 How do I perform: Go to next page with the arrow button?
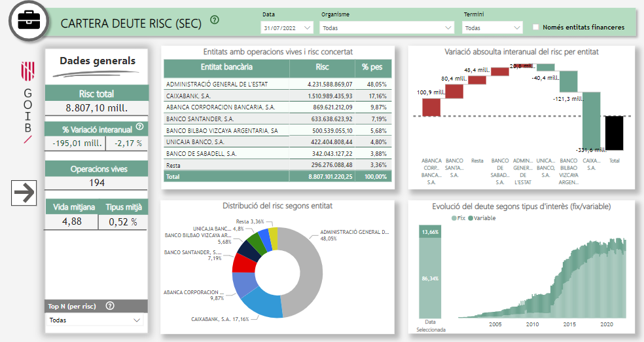coord(24,193)
